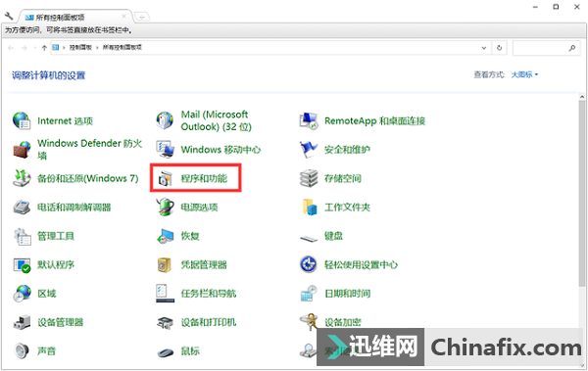Open 日期和时间 calendar icon
The height and width of the screenshot is (371, 588).
pos(309,294)
